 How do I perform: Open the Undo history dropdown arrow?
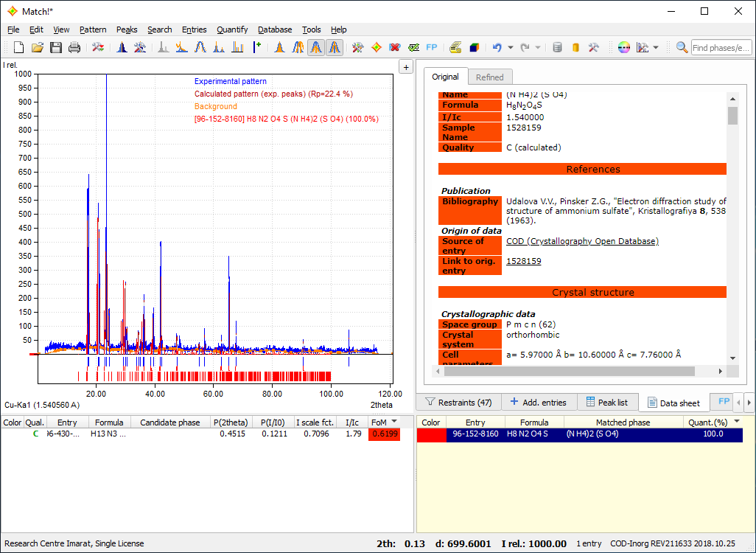pyautogui.click(x=510, y=48)
